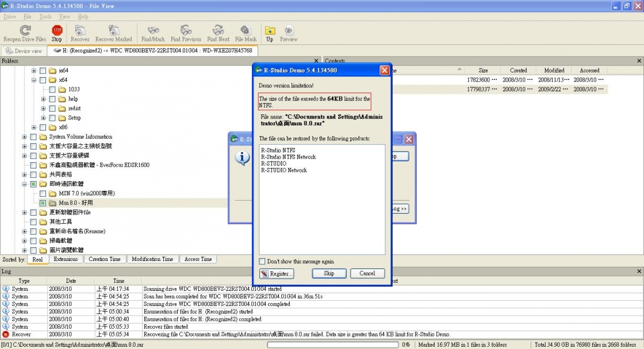The image size is (644, 349).
Task: Click the Modified column header
Action: pos(554,71)
